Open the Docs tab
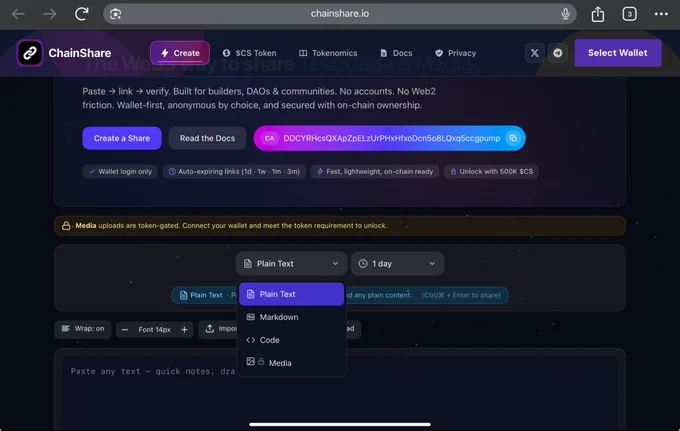The width and height of the screenshot is (680, 431). pos(396,53)
